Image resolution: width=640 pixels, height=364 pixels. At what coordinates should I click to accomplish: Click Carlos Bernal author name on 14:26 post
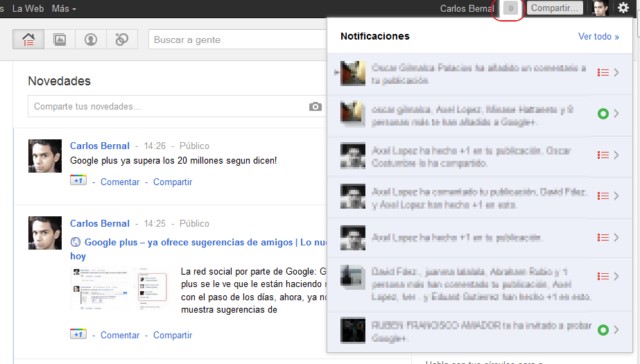[x=100, y=146]
